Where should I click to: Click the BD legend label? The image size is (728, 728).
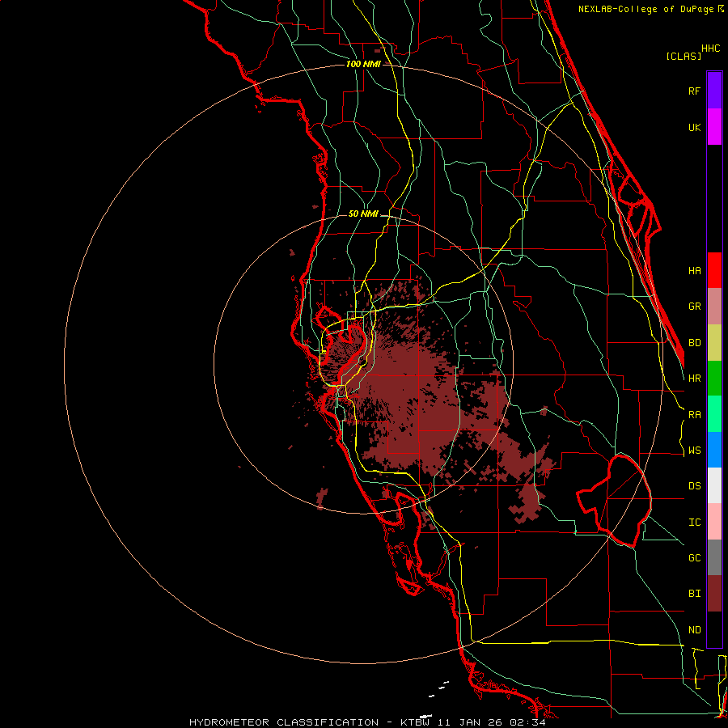coord(694,343)
